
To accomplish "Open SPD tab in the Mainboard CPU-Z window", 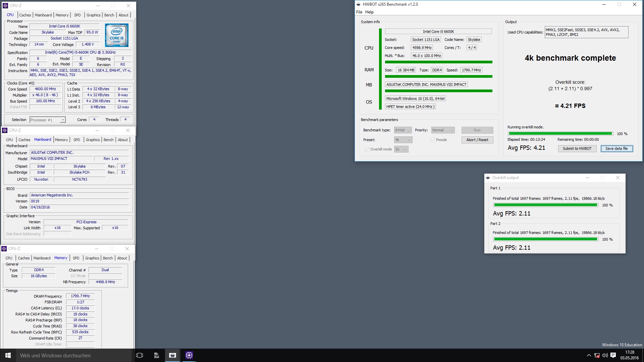I will [77, 140].
